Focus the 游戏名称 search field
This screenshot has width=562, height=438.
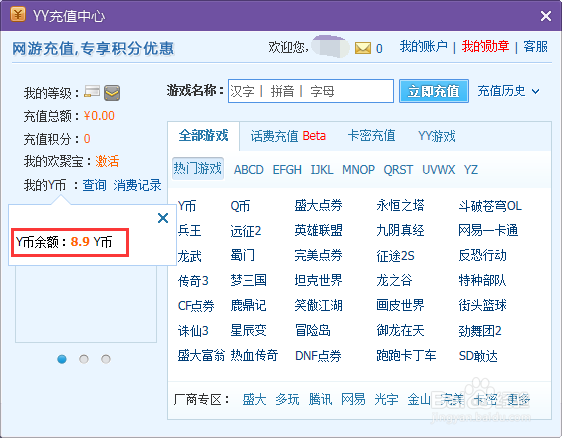(311, 91)
